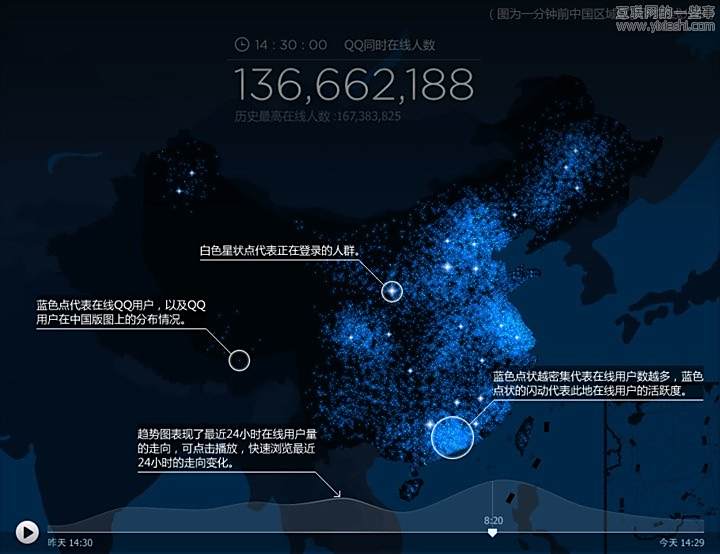Screen dimensions: 720x554
Task: Click the top-right caption 图为一分钟前中国区域
Action: tap(551, 14)
